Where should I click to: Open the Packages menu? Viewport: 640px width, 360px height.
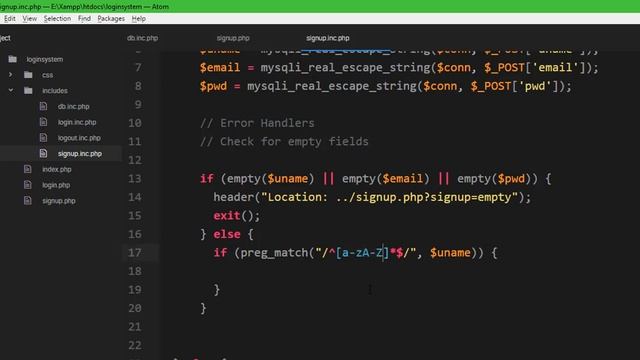pyautogui.click(x=111, y=19)
